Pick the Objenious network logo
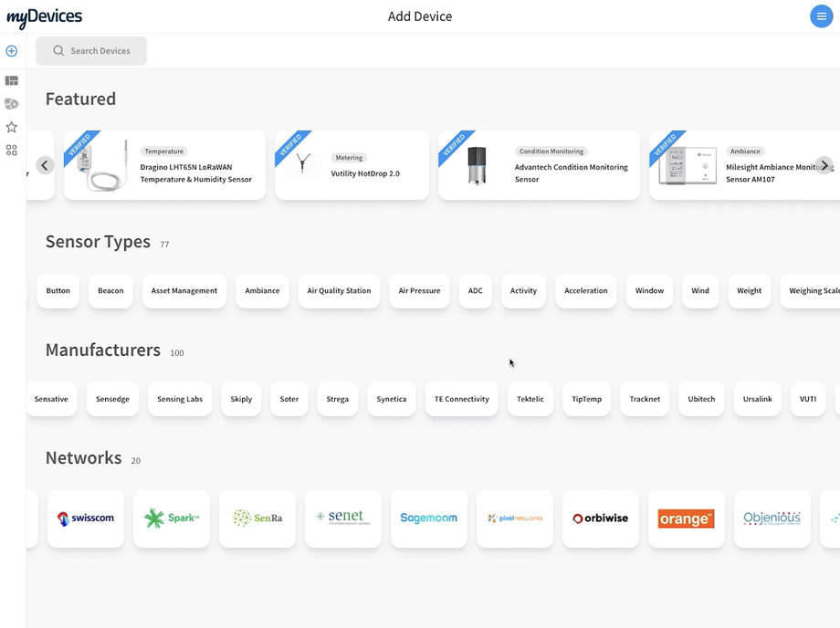Image resolution: width=840 pixels, height=628 pixels. pyautogui.click(x=772, y=518)
